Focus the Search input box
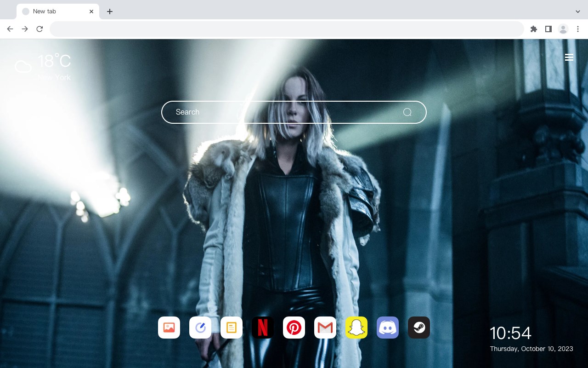 tap(294, 112)
